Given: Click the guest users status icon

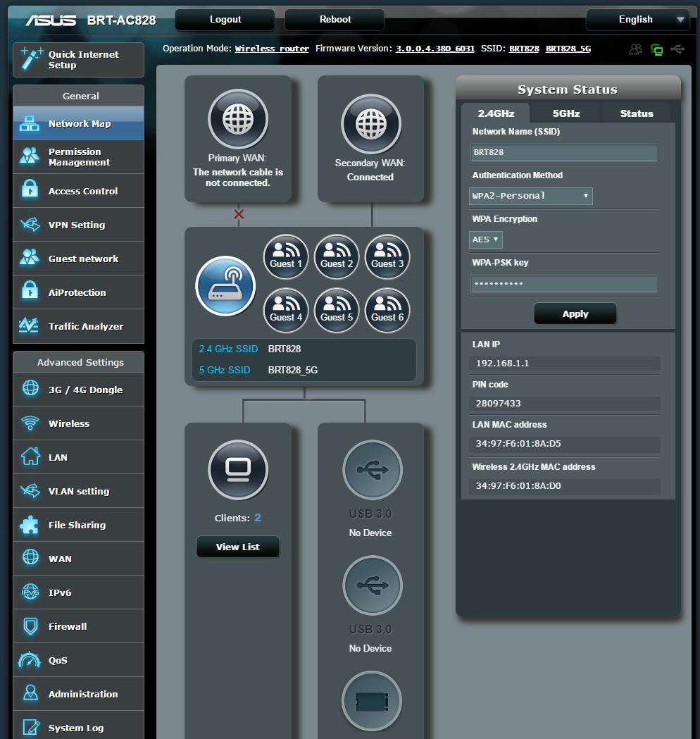Looking at the screenshot, I should (x=635, y=49).
